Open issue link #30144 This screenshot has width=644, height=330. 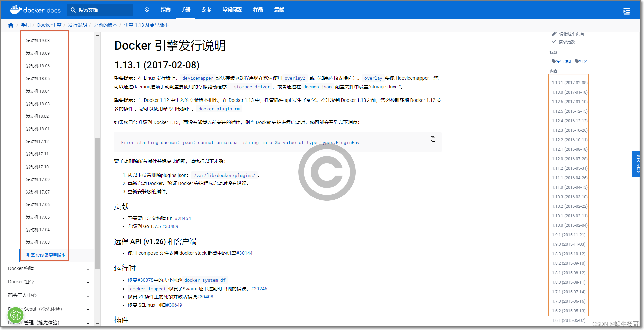[x=245, y=253]
